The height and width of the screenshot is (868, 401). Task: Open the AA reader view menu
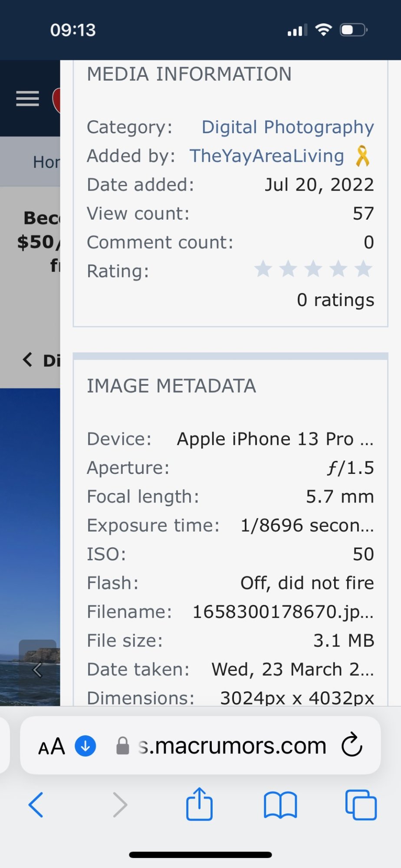click(x=52, y=746)
